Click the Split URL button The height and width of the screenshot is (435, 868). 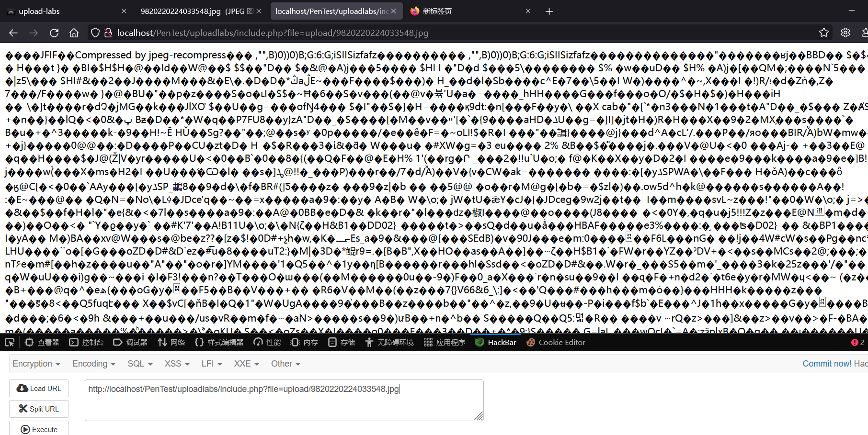(x=39, y=409)
